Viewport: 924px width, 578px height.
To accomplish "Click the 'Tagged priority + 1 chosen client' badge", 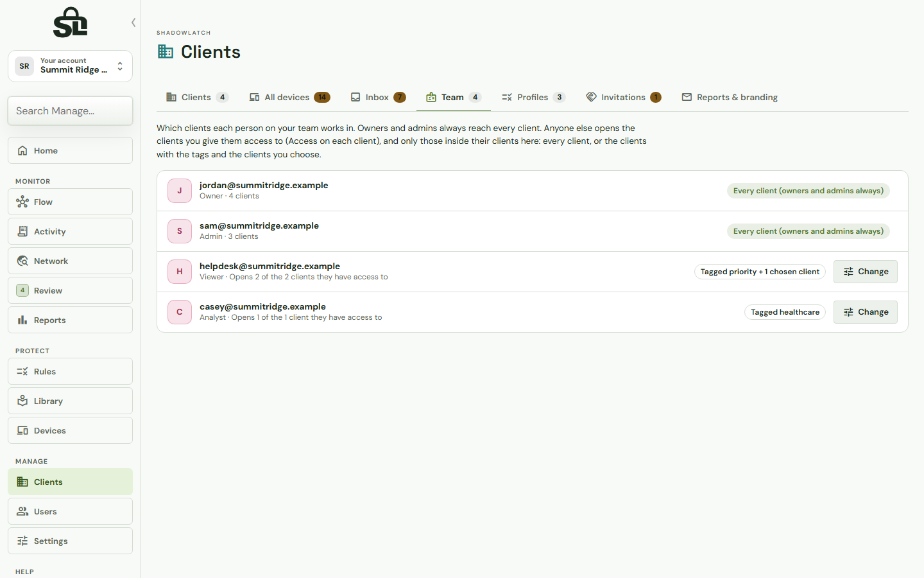I will 760,272.
